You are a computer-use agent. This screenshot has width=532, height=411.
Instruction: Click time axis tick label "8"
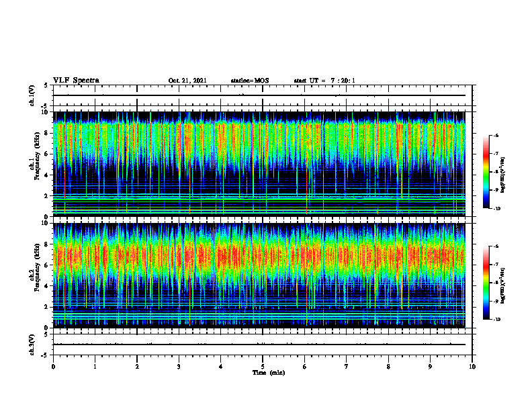pyautogui.click(x=388, y=367)
